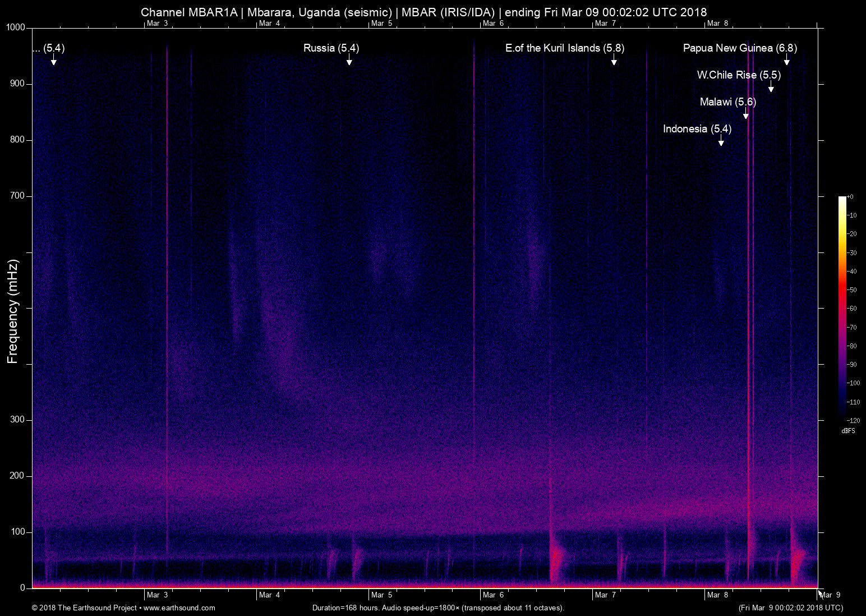Click the arrow marker under W.Chile Rise (5.5)
Image resolution: width=866 pixels, height=616 pixels.
pyautogui.click(x=771, y=88)
